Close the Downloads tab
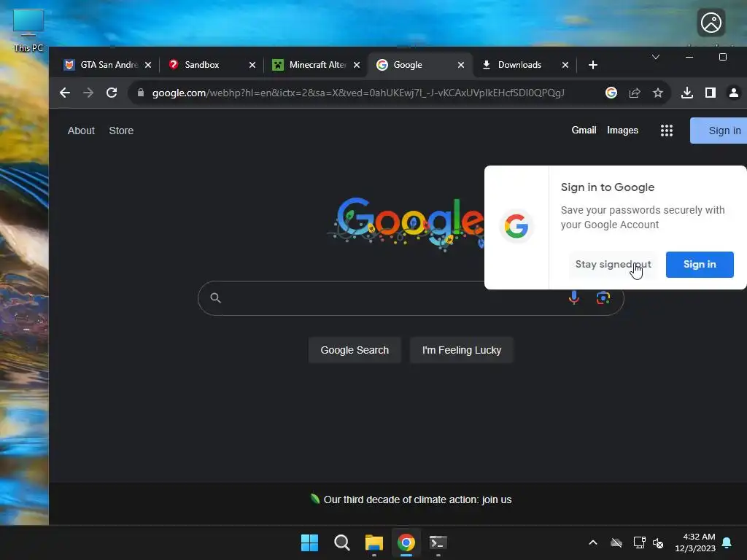Screen dimensions: 747x560 (565, 65)
